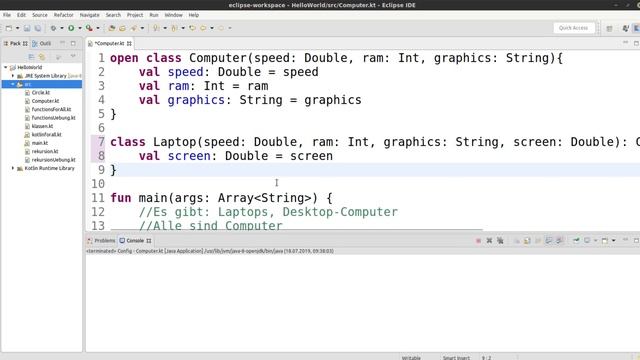Click the Clear Console icon
This screenshot has width=640, height=360.
516,241
